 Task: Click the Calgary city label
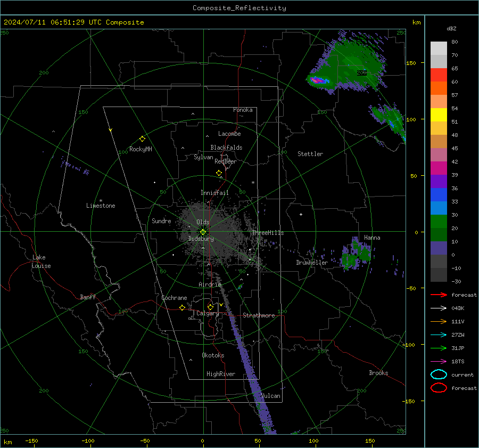208,313
